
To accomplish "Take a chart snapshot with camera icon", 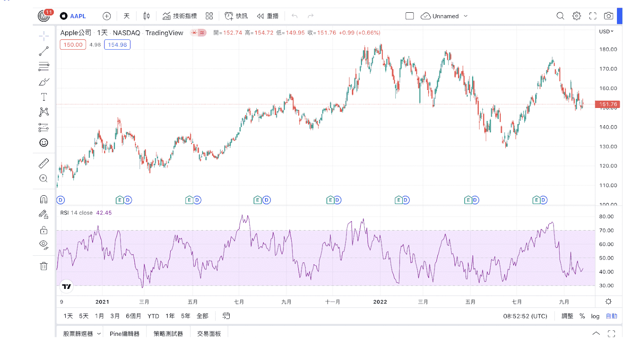I will pyautogui.click(x=608, y=16).
